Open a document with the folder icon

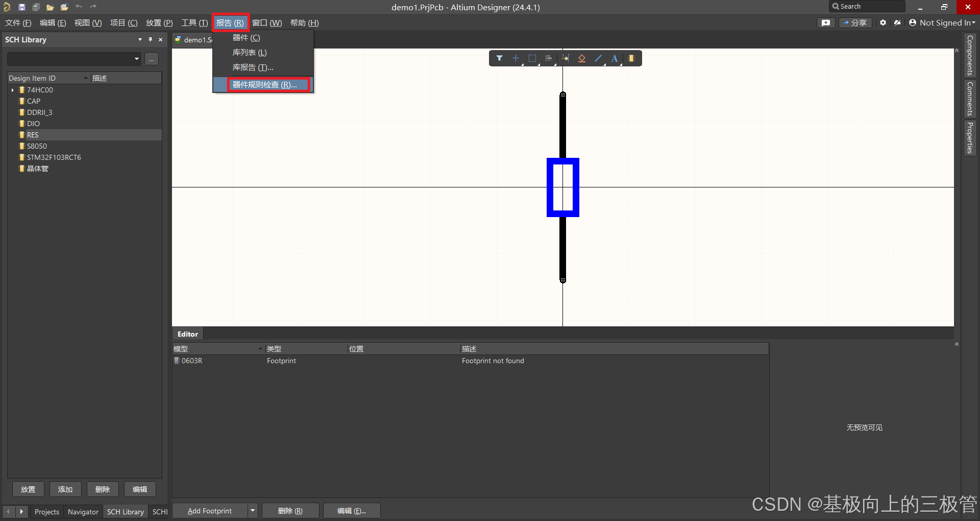[50, 7]
